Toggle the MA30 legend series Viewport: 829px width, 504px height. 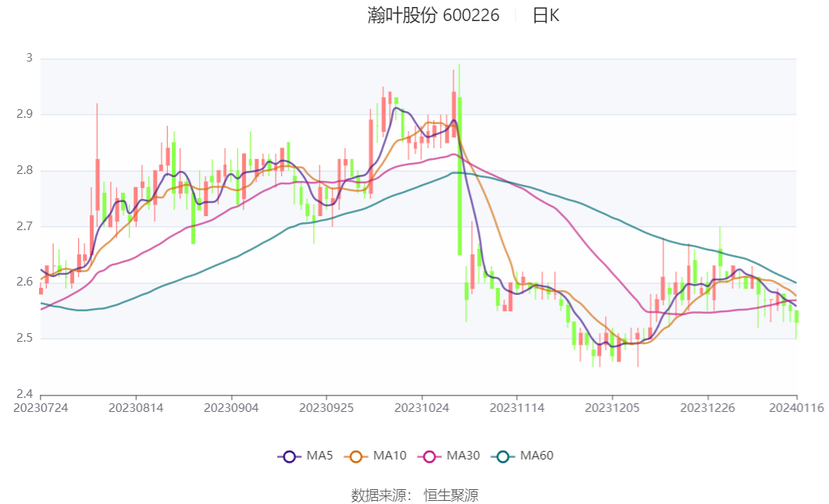(x=448, y=456)
